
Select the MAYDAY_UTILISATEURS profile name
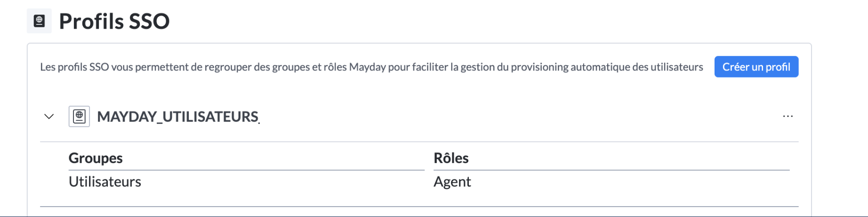coord(177,116)
